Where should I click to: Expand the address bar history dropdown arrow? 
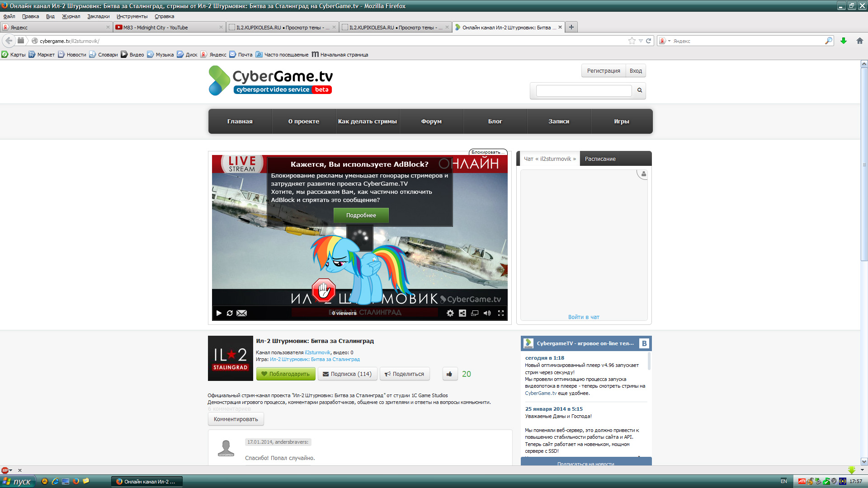coord(641,41)
